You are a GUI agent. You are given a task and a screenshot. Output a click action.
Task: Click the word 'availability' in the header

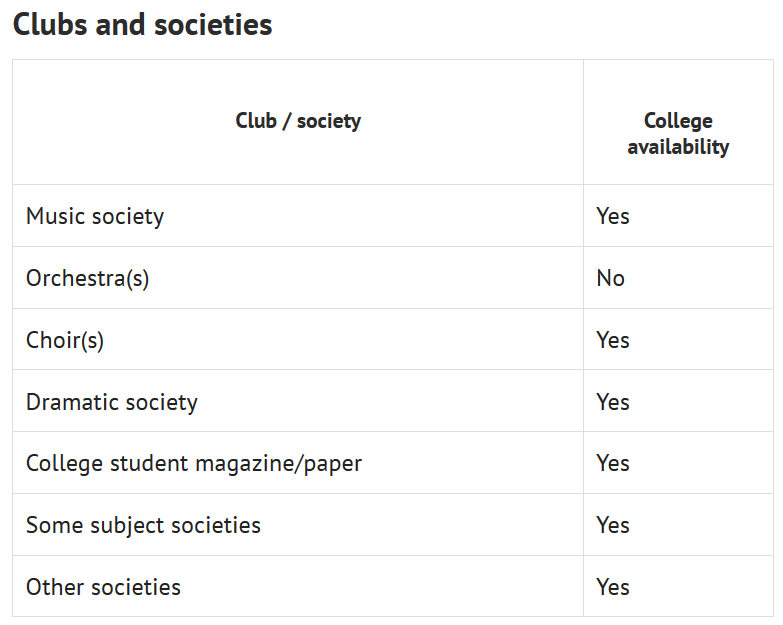pyautogui.click(x=678, y=147)
